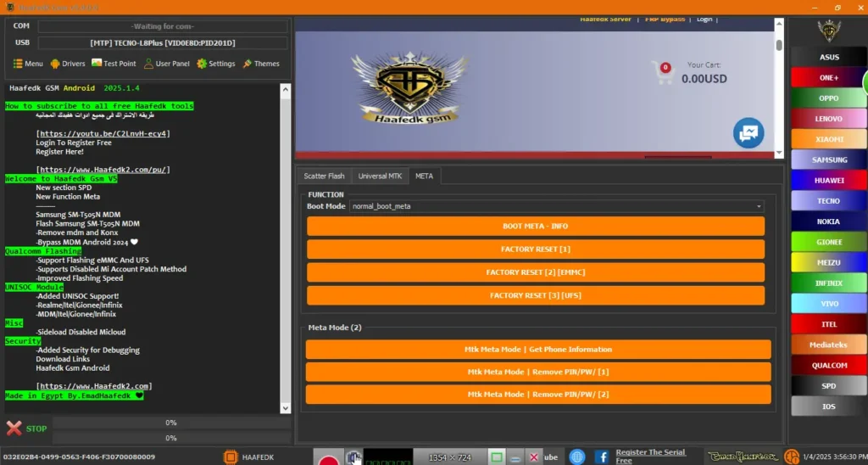The width and height of the screenshot is (868, 465).
Task: Click Mtk Meta Mode Remove PIN/PW/ [1]
Action: click(538, 372)
